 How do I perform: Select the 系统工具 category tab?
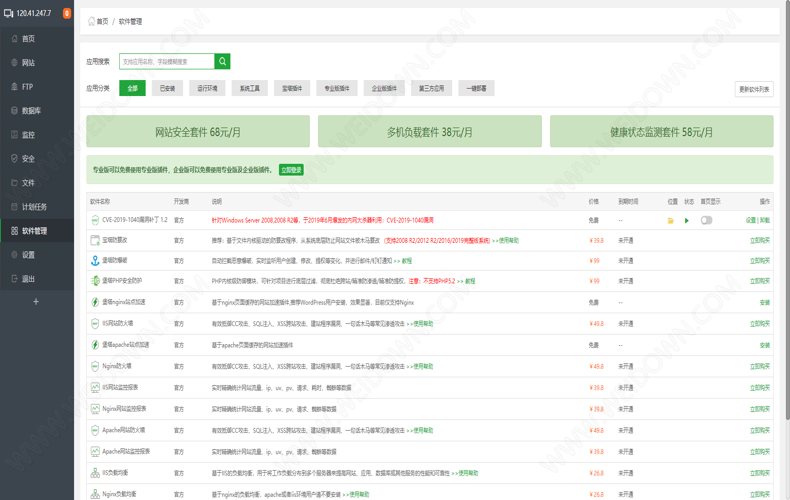(x=249, y=88)
